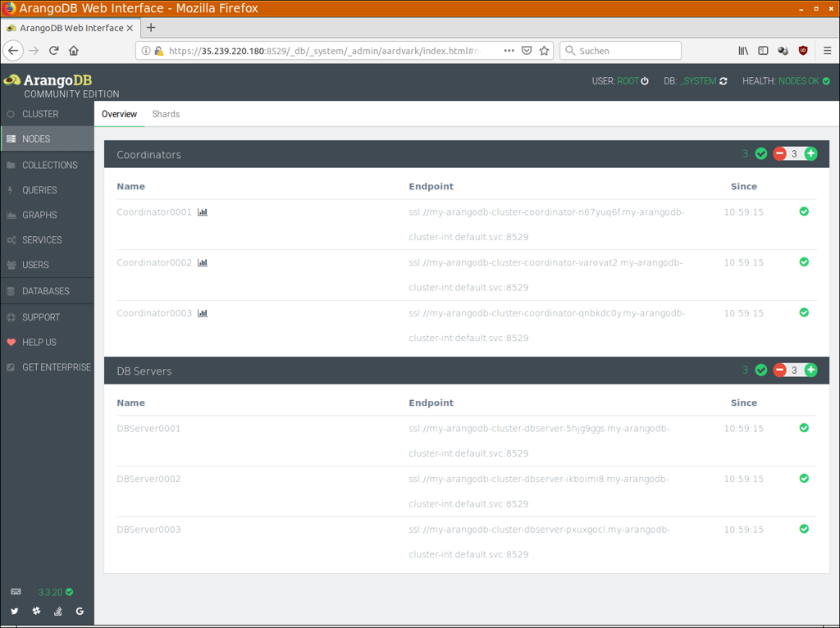Open ArangoDB's Twitter page from the footer
This screenshot has height=628, width=840.
click(15, 611)
